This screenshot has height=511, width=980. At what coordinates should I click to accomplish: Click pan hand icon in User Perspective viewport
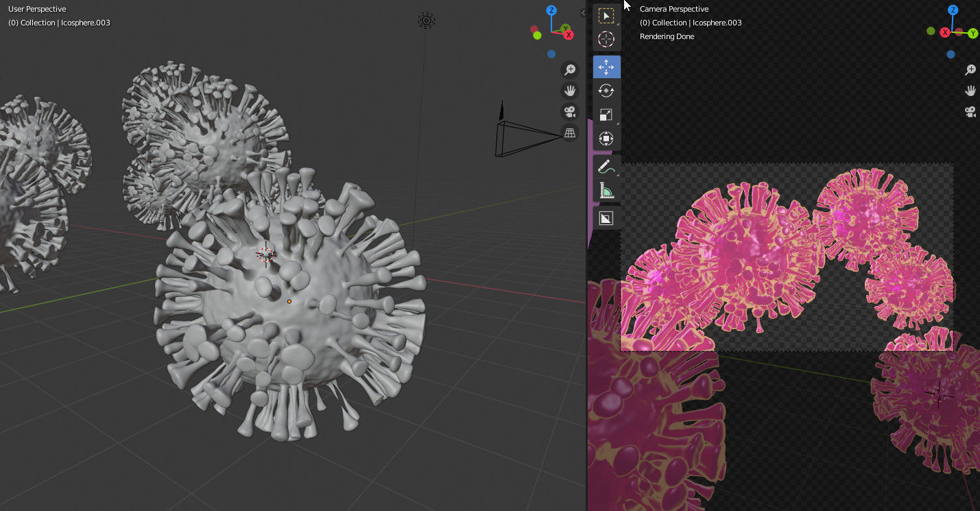(x=569, y=91)
